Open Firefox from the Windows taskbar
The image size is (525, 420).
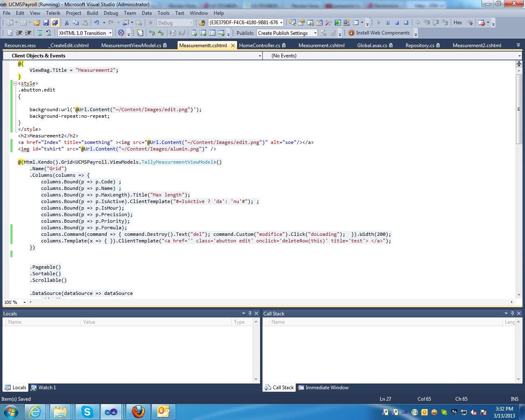[138, 411]
